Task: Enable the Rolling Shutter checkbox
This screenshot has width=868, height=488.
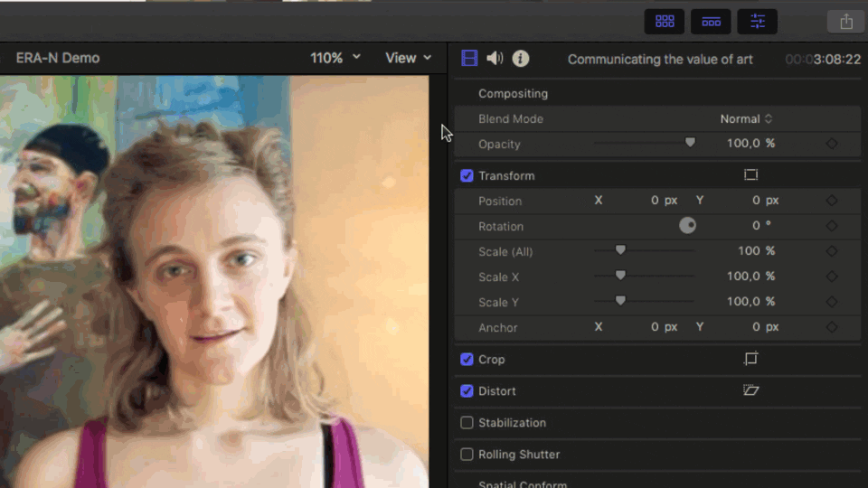Action: (467, 455)
